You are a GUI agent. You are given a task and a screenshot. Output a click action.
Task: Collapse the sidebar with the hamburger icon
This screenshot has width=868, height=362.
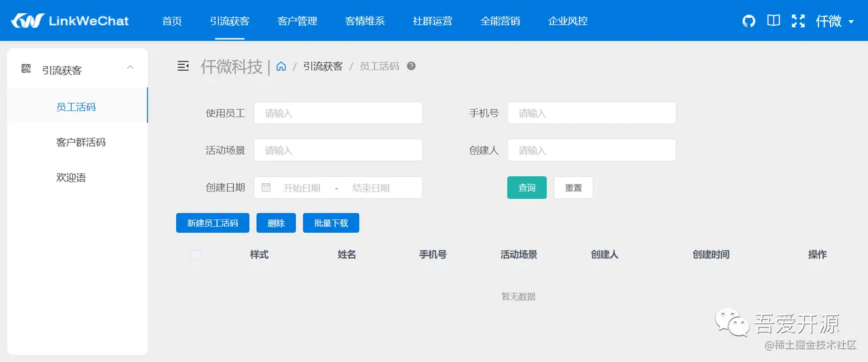tap(183, 66)
